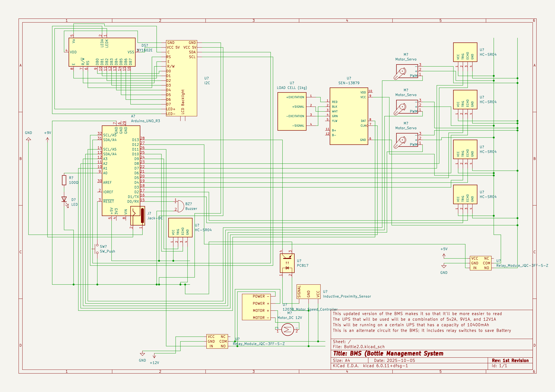
Task: Select the motor speed controller block
Action: click(256, 307)
